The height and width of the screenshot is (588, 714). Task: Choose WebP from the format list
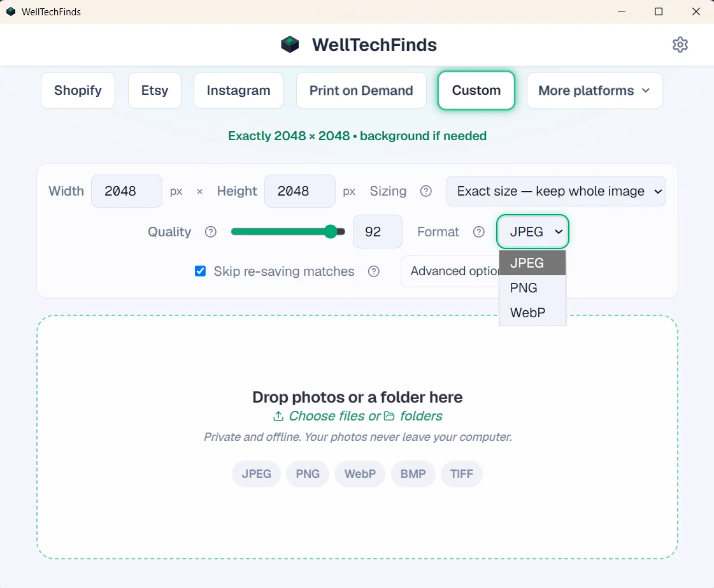click(532, 312)
